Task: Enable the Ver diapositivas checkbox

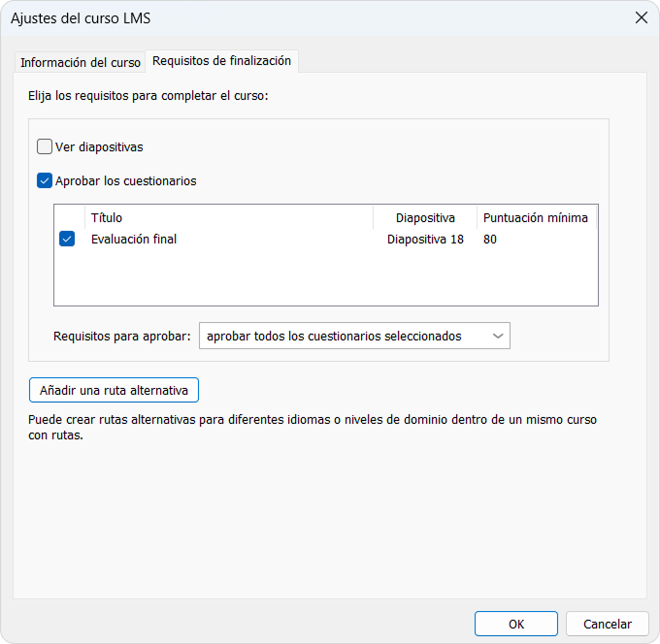Action: point(45,146)
